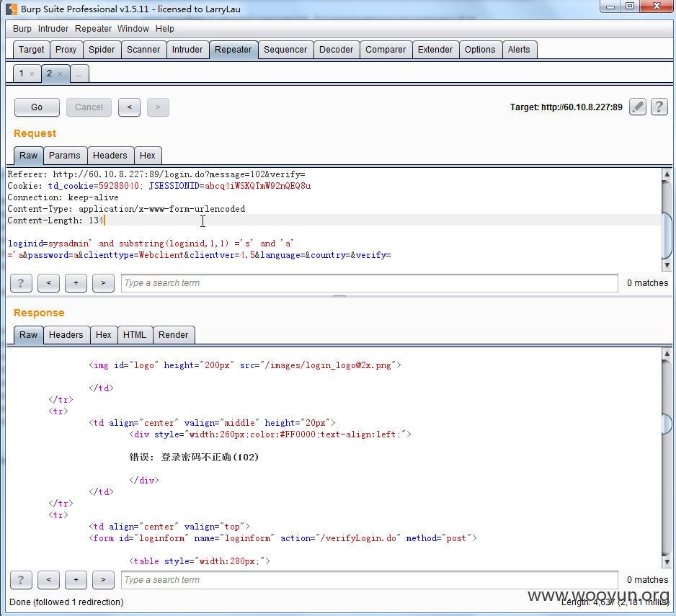Click request pane scrollbar down arrow
Viewport: 676px width, 616px height.
point(667,265)
